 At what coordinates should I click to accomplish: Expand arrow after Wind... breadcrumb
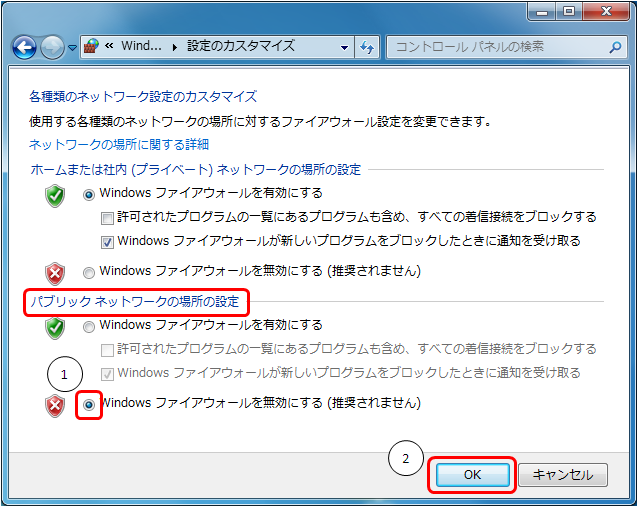point(175,48)
